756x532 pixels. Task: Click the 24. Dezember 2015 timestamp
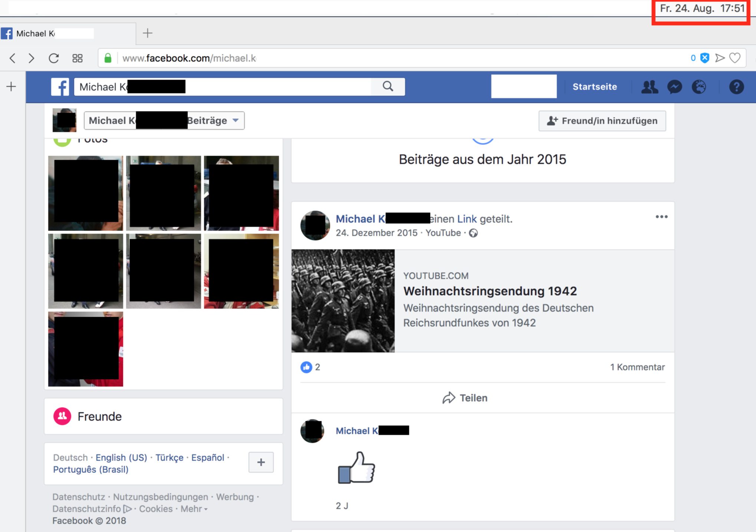377,233
